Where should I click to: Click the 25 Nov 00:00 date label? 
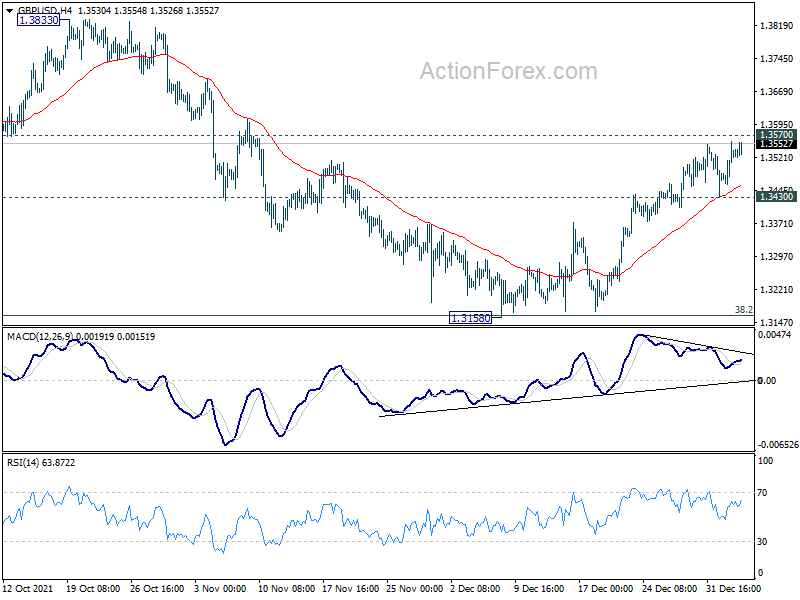[414, 589]
